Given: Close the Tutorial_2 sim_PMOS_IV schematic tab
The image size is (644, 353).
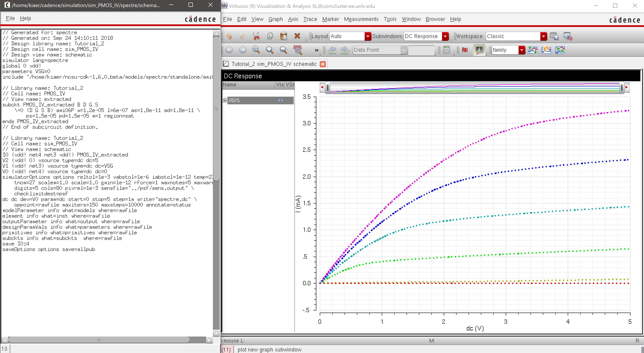Looking at the screenshot, I should [x=323, y=64].
